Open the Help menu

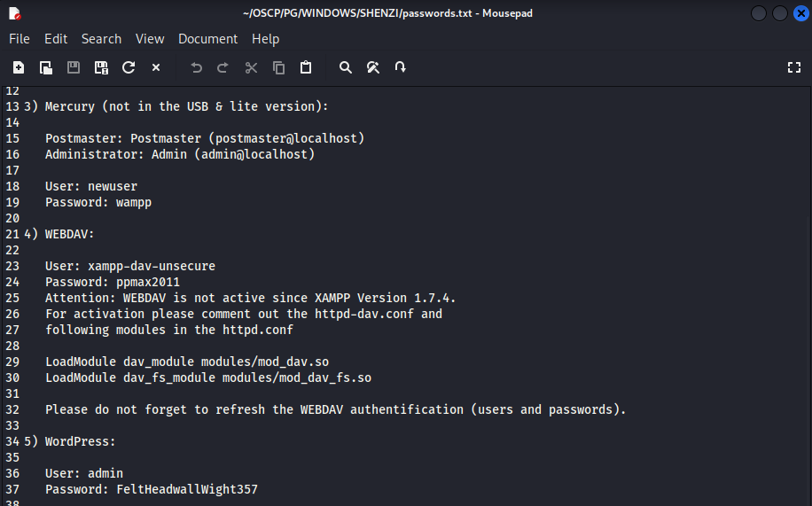(265, 39)
